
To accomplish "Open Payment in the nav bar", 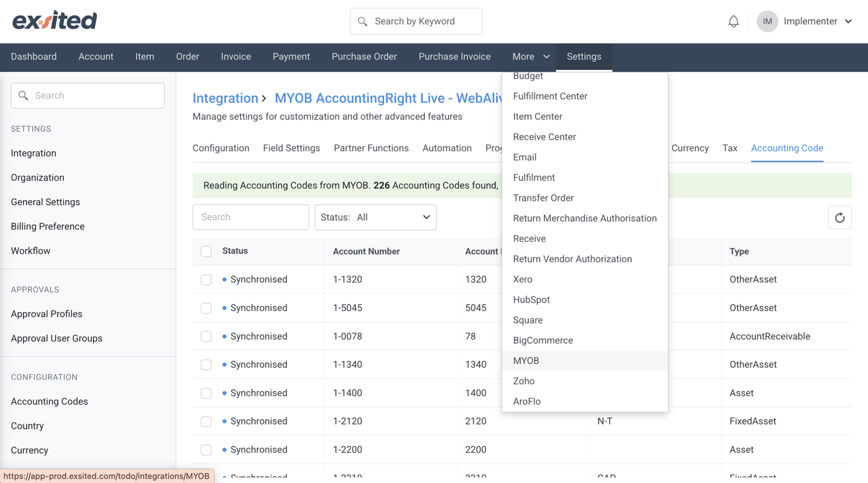I will pos(291,57).
